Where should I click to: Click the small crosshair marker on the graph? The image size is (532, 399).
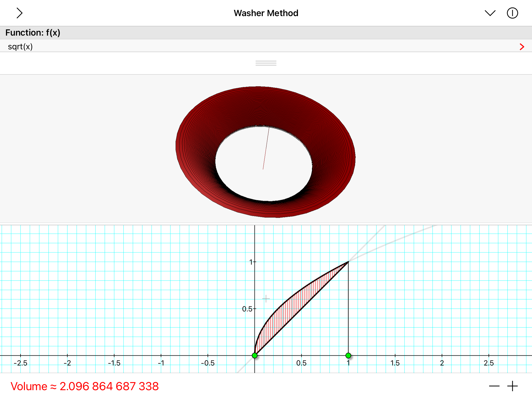click(266, 299)
